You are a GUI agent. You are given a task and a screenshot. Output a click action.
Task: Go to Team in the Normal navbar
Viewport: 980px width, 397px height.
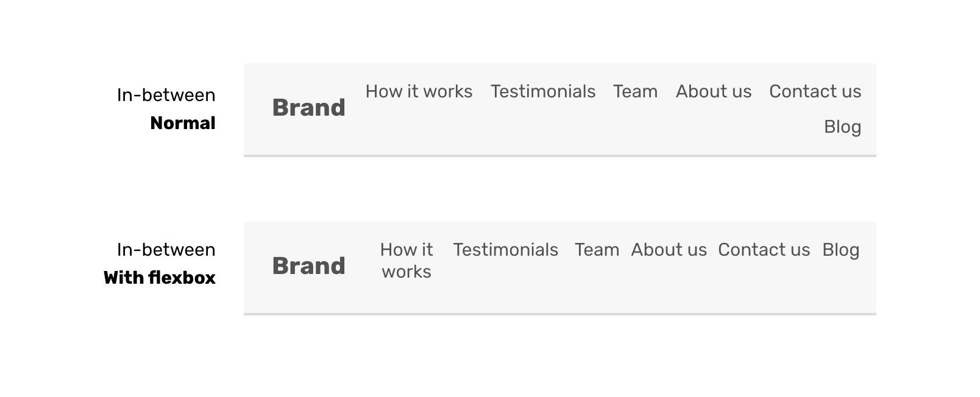[635, 91]
